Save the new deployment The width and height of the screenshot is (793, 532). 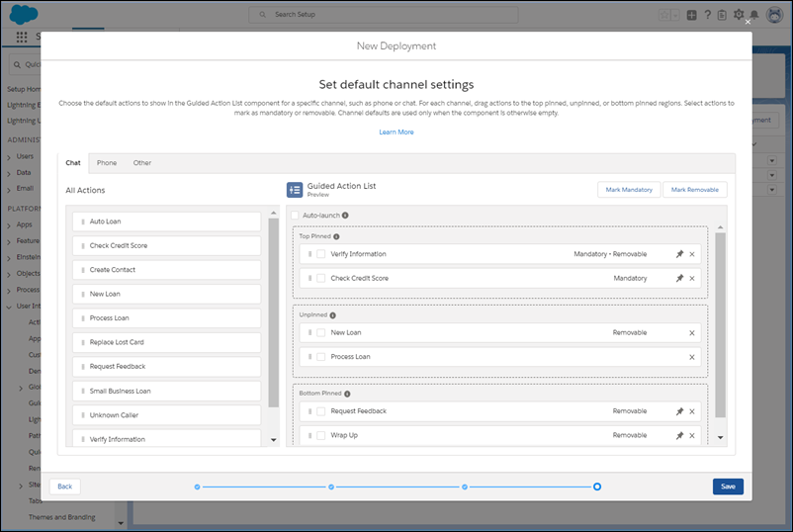728,487
